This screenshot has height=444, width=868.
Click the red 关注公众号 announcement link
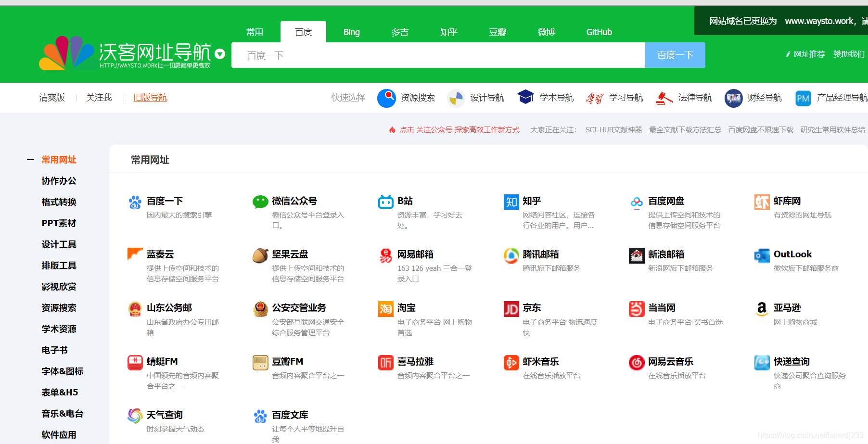459,130
